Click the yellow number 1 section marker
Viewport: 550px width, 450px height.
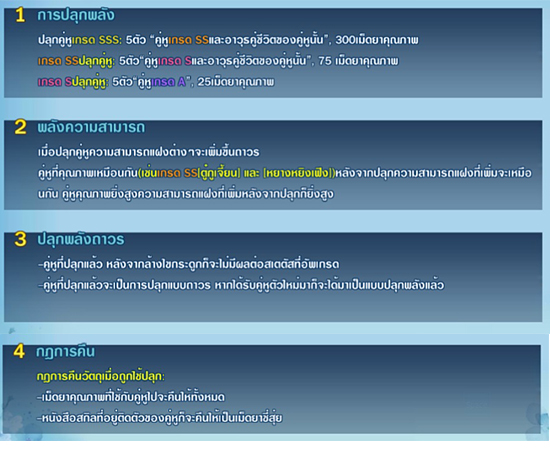[x=20, y=15]
